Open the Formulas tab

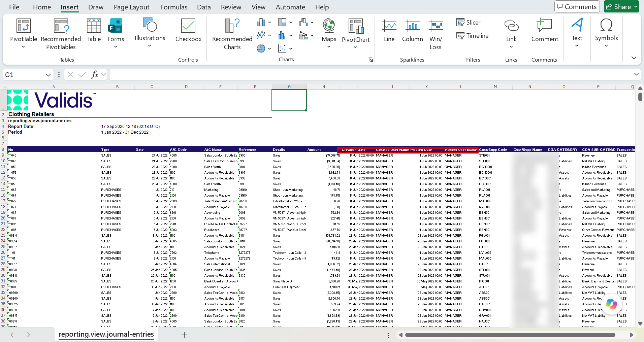tap(174, 7)
